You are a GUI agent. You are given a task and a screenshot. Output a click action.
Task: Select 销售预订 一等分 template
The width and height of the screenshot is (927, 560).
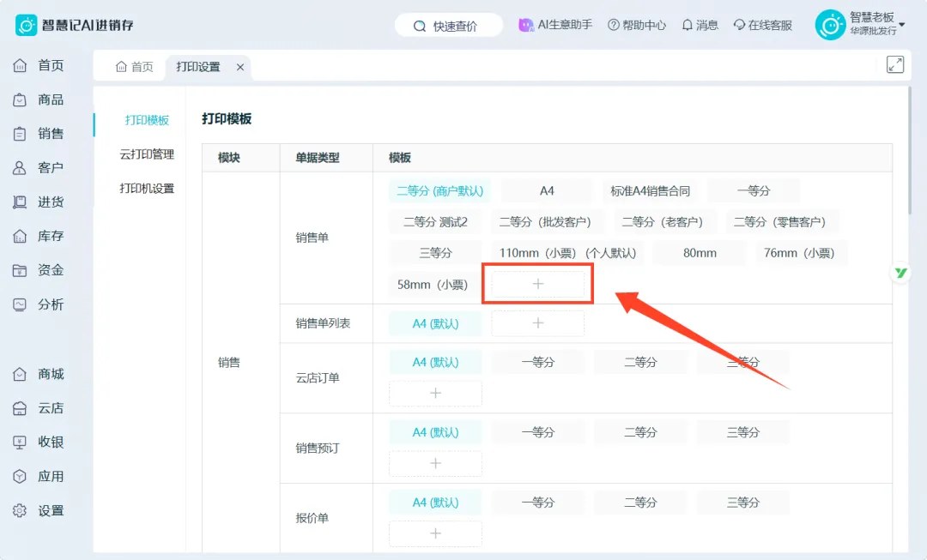538,432
